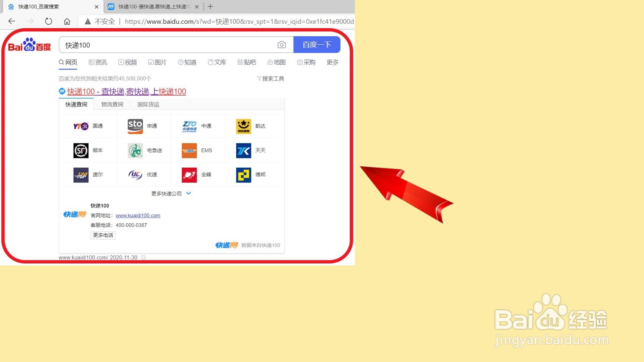644x362 pixels.
Task: Close the 快递100_百度搜索 tab
Action: [97, 7]
